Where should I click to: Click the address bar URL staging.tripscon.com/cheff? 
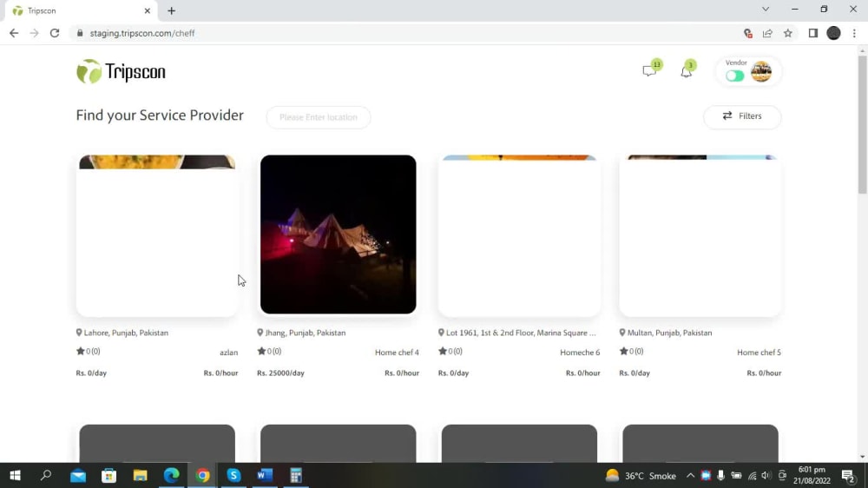point(142,33)
